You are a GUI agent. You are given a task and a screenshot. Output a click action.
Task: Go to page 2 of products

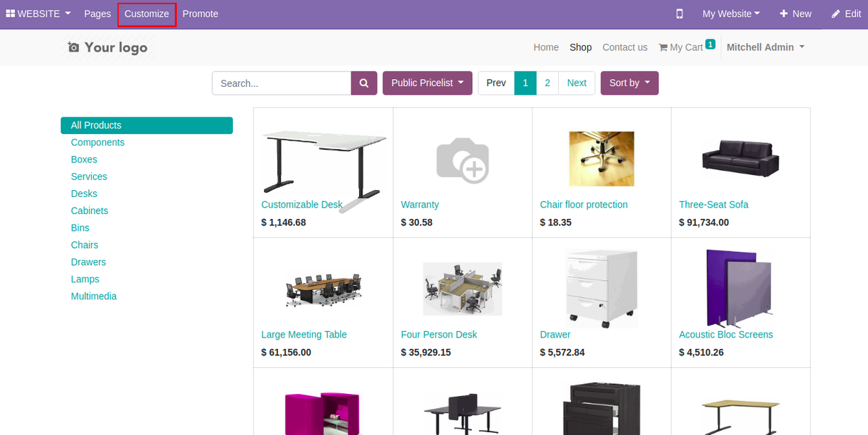click(547, 83)
